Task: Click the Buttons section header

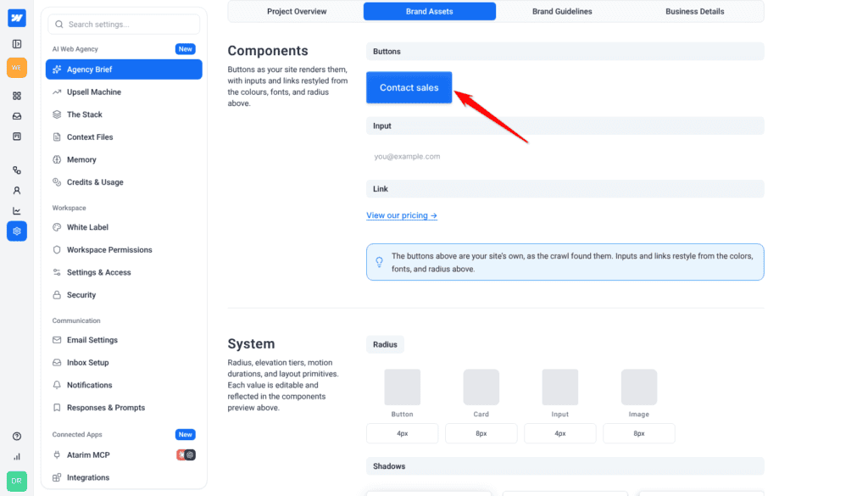Action: pos(565,52)
